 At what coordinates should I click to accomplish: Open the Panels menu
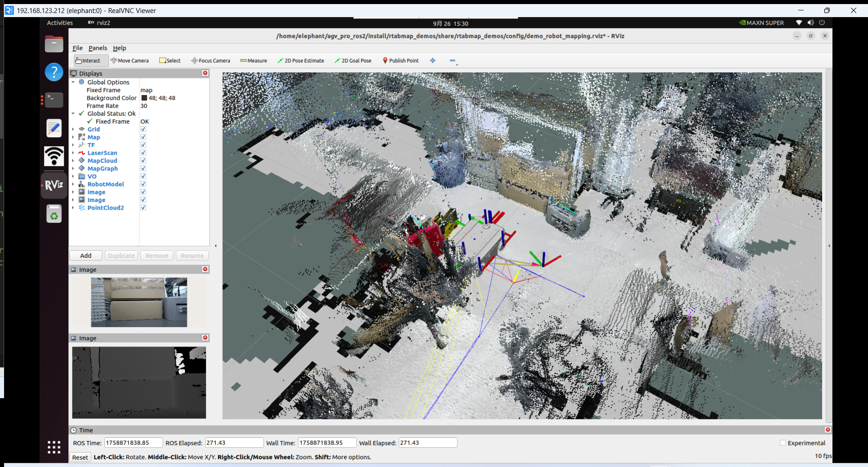point(98,48)
